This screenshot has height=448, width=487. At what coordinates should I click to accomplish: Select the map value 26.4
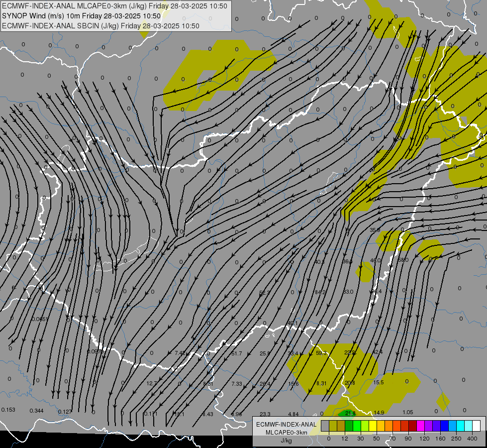click(265, 384)
